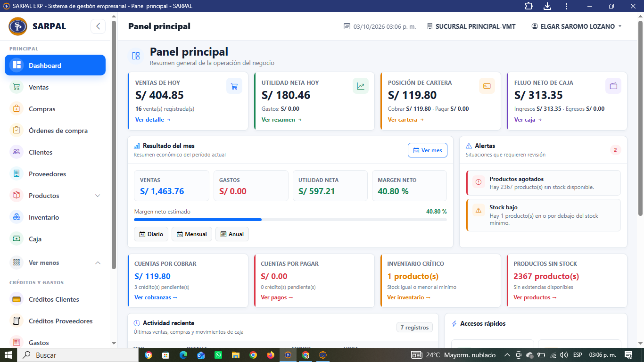
Task: Open the Gastos section in the sidebar
Action: pos(55,342)
